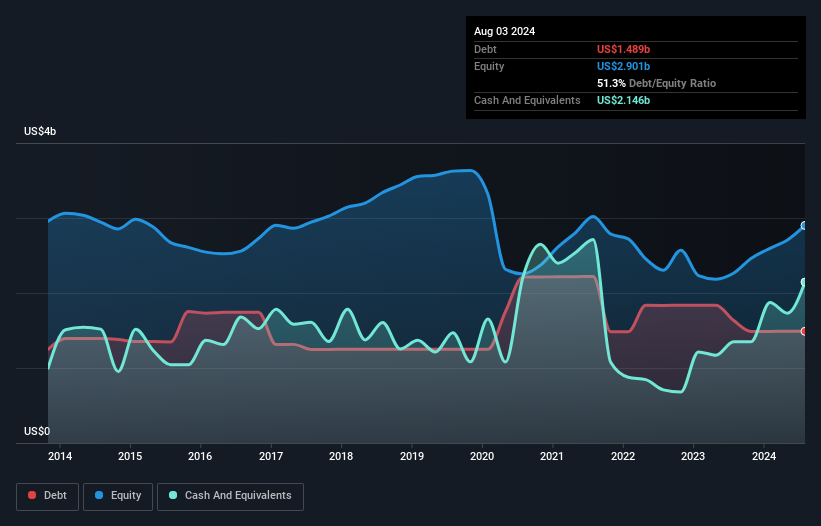Click the Aug 03 2024 tooltip date
Viewport: 821px width, 526px height.
click(x=504, y=31)
